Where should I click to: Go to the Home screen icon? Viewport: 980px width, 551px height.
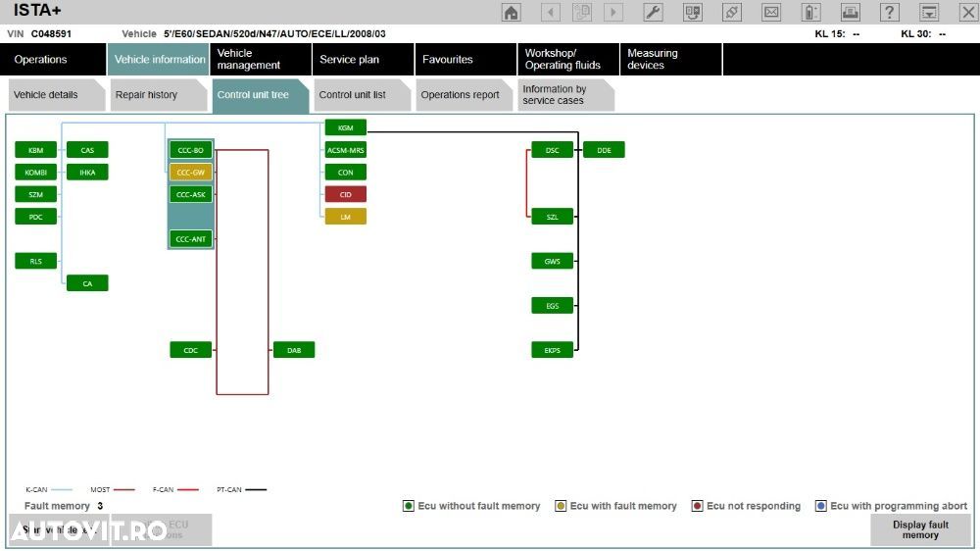[x=511, y=12]
